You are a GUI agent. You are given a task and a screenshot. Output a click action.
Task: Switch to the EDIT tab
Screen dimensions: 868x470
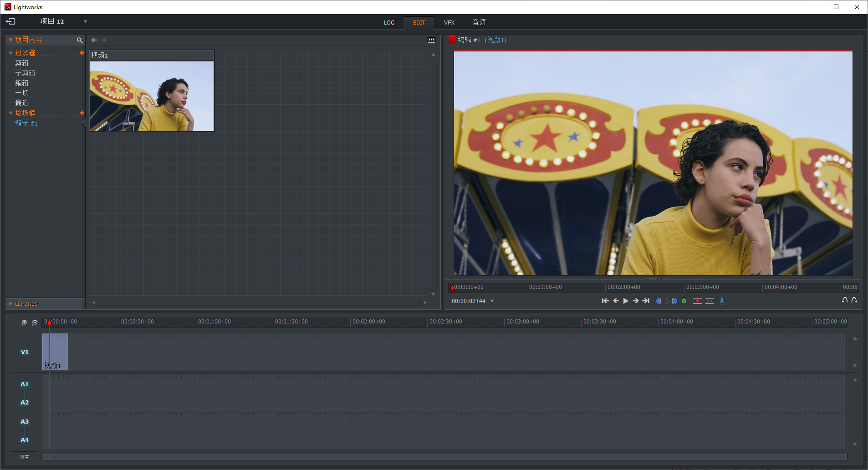point(419,22)
